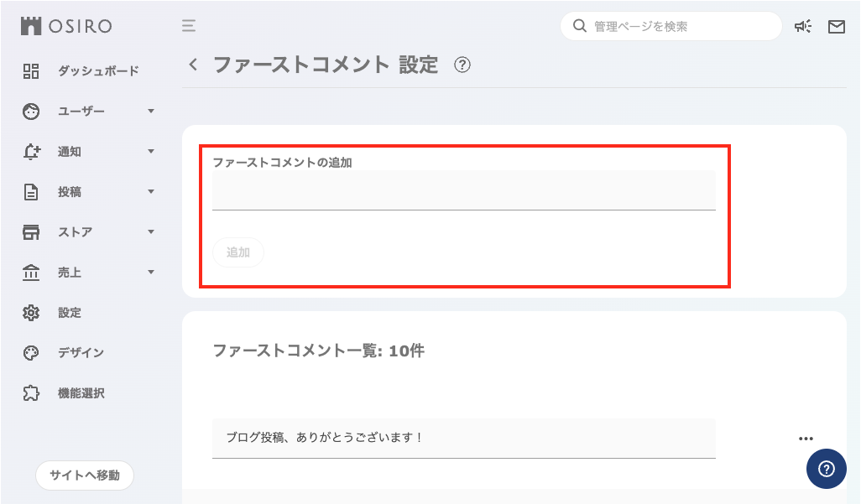Select 投稿 sidebar item
861x504 pixels.
click(69, 191)
